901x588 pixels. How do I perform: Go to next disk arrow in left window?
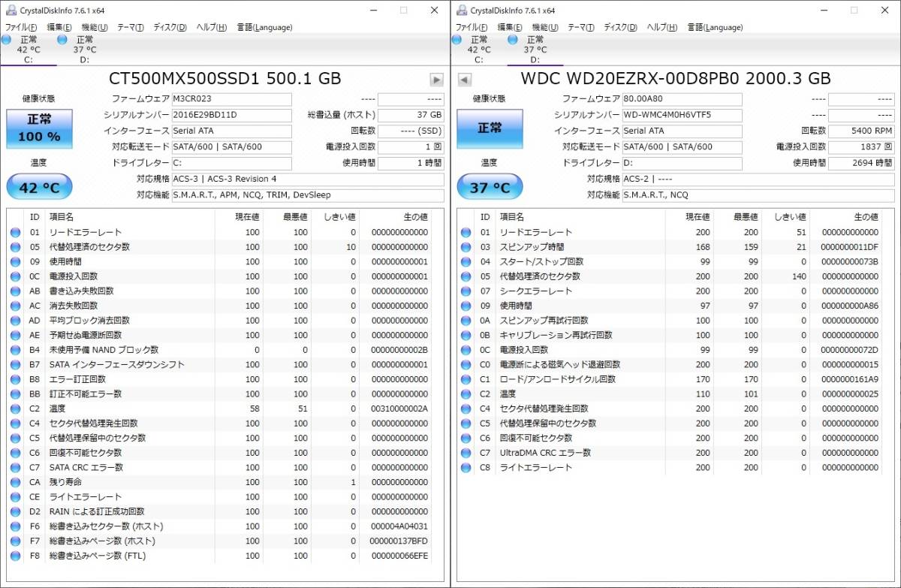(x=436, y=80)
